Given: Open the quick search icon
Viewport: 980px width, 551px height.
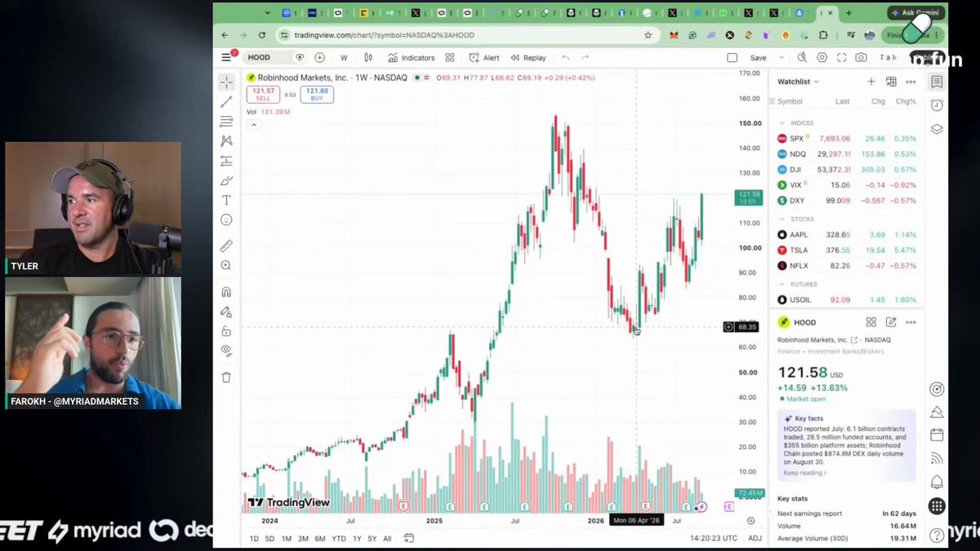Looking at the screenshot, I should pos(802,57).
